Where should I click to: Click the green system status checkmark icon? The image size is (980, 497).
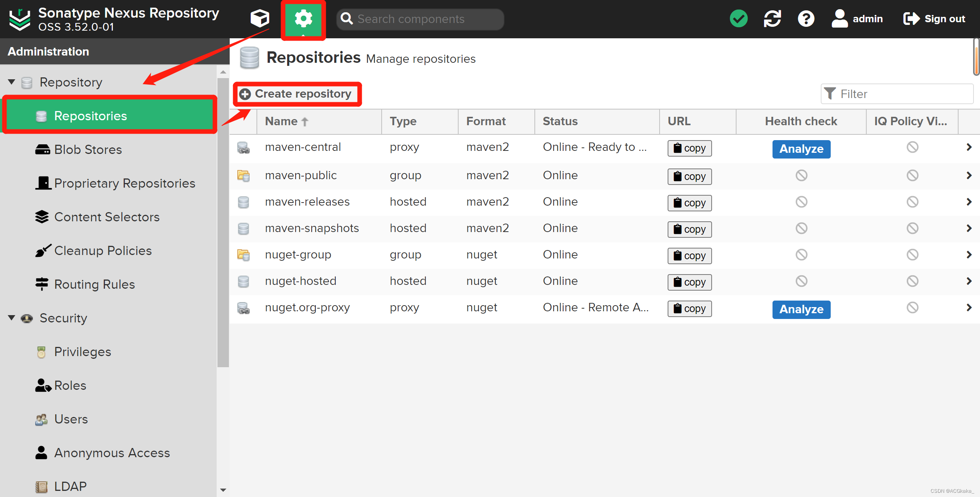738,18
